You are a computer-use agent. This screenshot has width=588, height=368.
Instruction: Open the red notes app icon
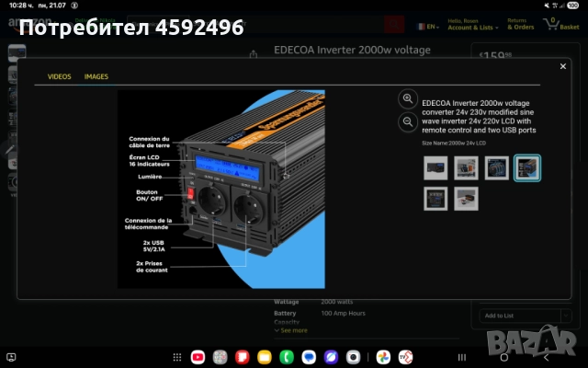[x=243, y=357]
